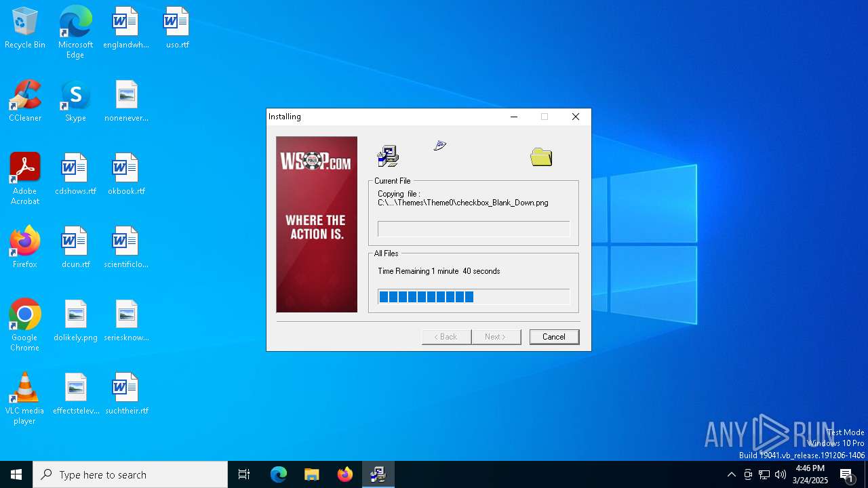The width and height of the screenshot is (868, 488).
Task: Click the disabled Back button
Action: 446,337
